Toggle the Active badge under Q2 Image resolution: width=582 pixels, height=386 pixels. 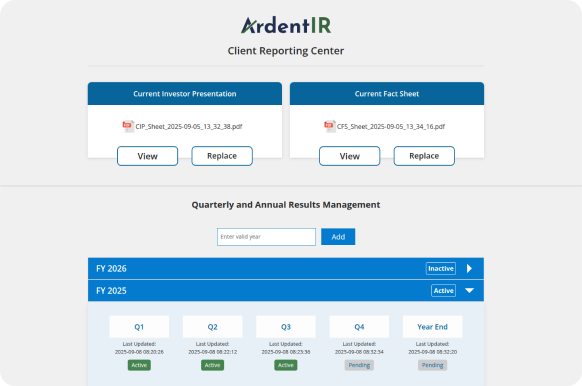pyautogui.click(x=212, y=365)
